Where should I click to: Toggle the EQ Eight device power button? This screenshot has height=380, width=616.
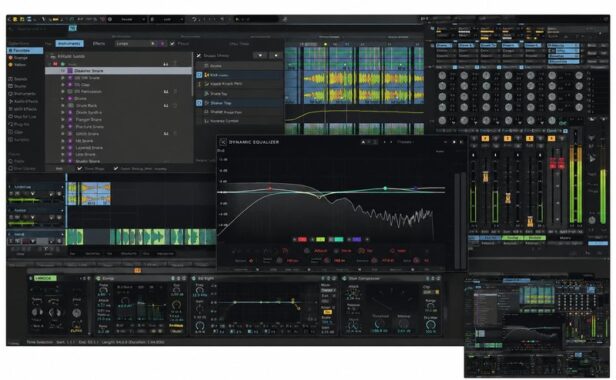coord(194,278)
